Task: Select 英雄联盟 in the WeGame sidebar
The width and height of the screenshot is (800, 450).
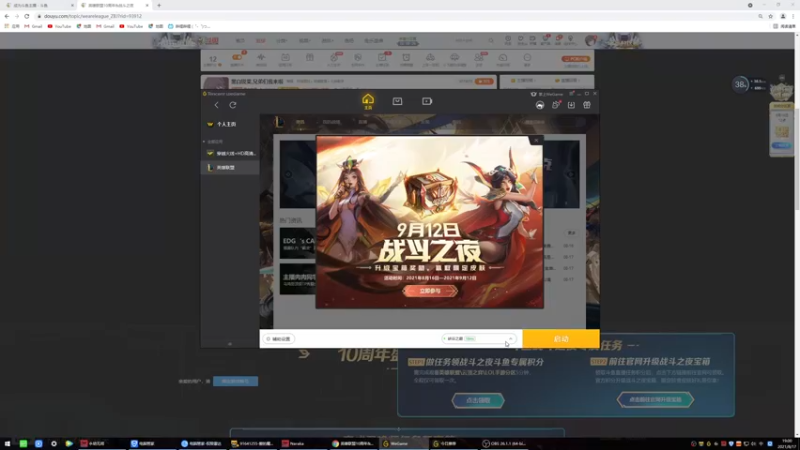Action: point(230,167)
